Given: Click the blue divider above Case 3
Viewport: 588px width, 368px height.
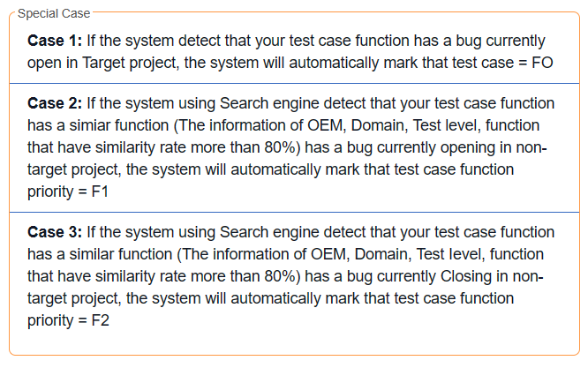Looking at the screenshot, I should [x=294, y=212].
